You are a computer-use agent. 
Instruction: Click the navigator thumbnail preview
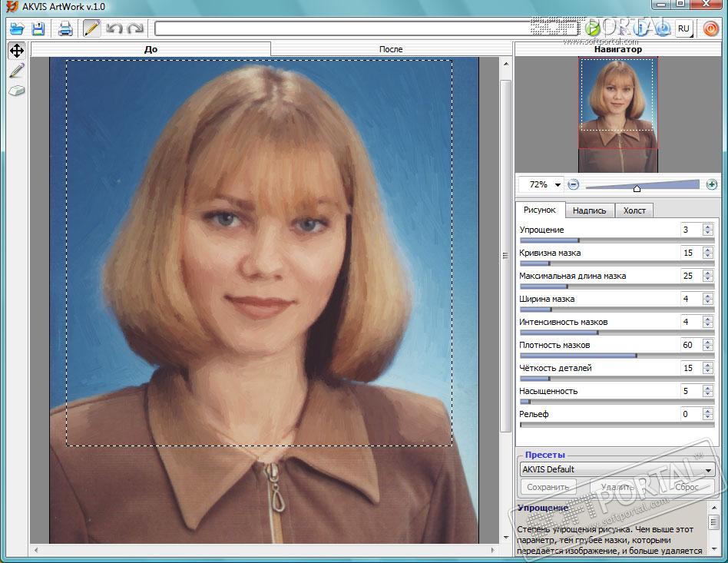(x=618, y=114)
